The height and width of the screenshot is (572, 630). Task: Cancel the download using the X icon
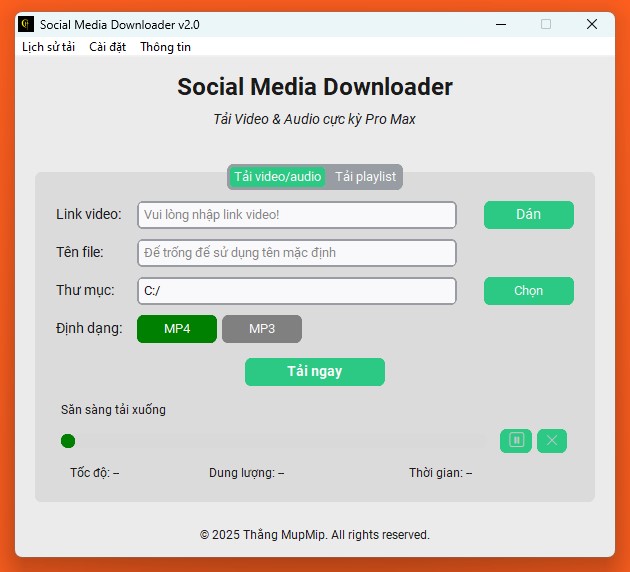552,440
